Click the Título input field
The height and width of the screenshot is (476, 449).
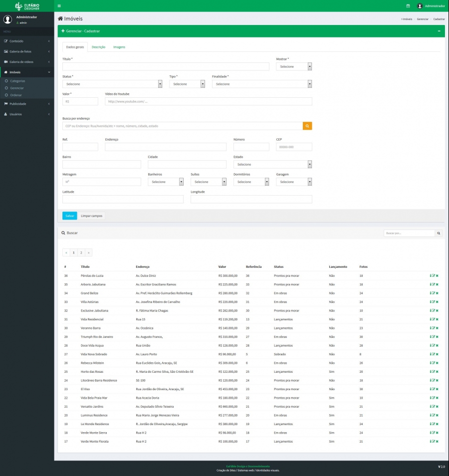[x=166, y=66]
